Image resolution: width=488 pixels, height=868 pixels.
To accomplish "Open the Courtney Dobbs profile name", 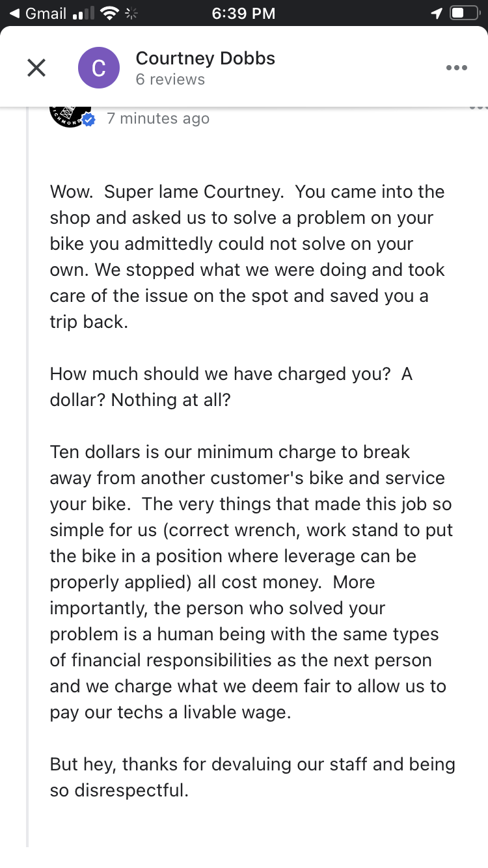I will click(x=205, y=58).
